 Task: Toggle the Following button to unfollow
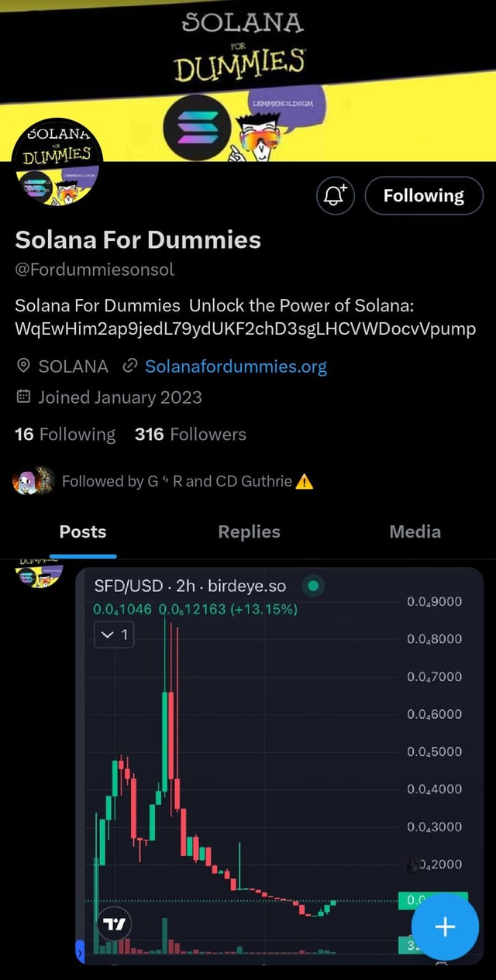point(423,197)
